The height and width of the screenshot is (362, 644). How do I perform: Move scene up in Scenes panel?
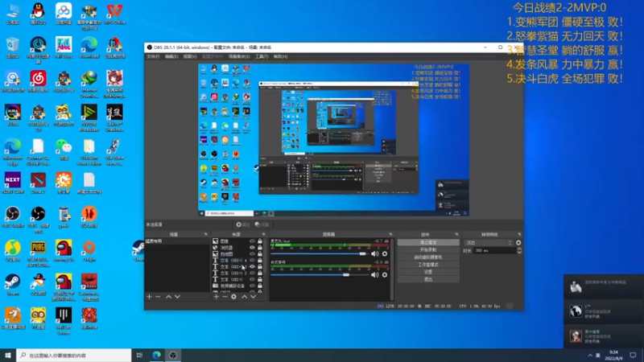pos(168,296)
